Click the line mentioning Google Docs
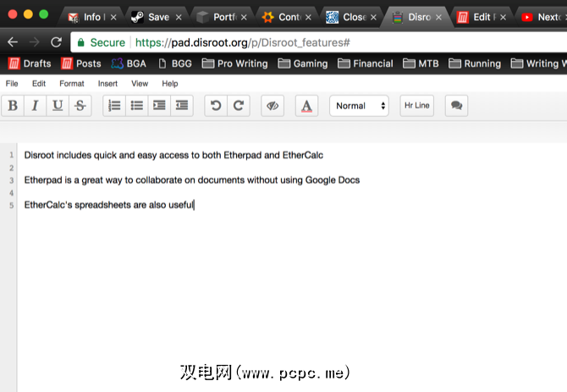 [191, 180]
